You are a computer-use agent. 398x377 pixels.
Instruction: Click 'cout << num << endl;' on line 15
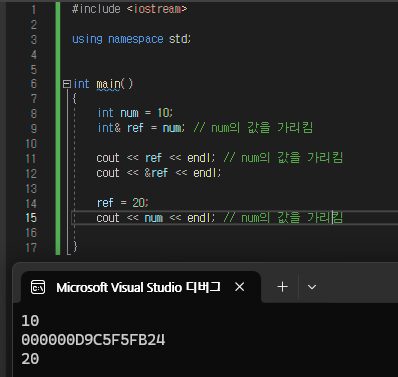point(156,218)
